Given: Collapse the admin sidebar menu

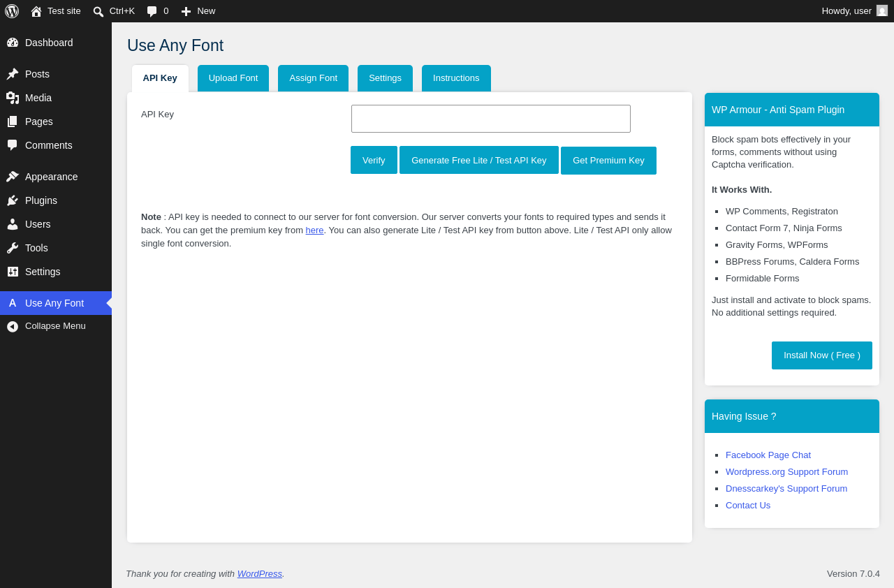Looking at the screenshot, I should [x=56, y=326].
